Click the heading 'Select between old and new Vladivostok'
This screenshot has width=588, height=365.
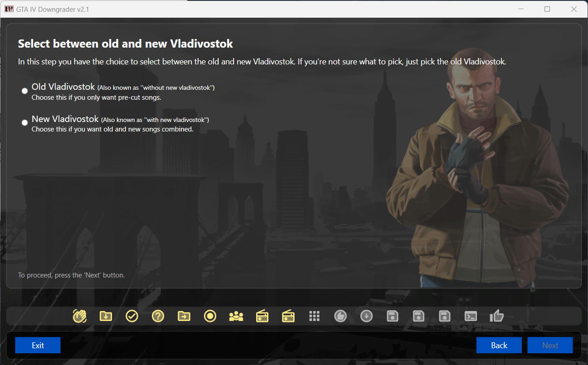[x=126, y=44]
